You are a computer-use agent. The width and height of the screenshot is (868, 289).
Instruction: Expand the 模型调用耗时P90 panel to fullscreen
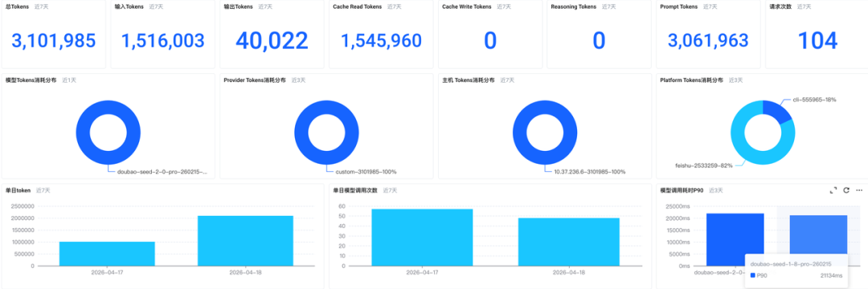[x=833, y=190]
